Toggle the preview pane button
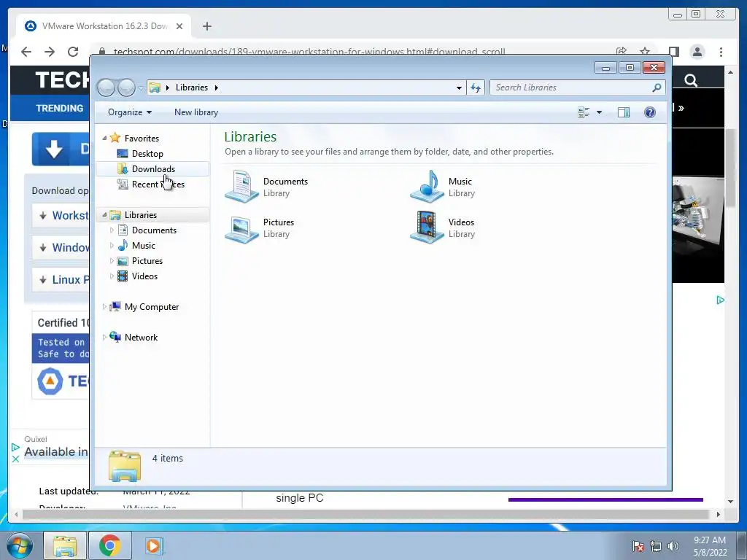This screenshot has height=560, width=747. (624, 112)
